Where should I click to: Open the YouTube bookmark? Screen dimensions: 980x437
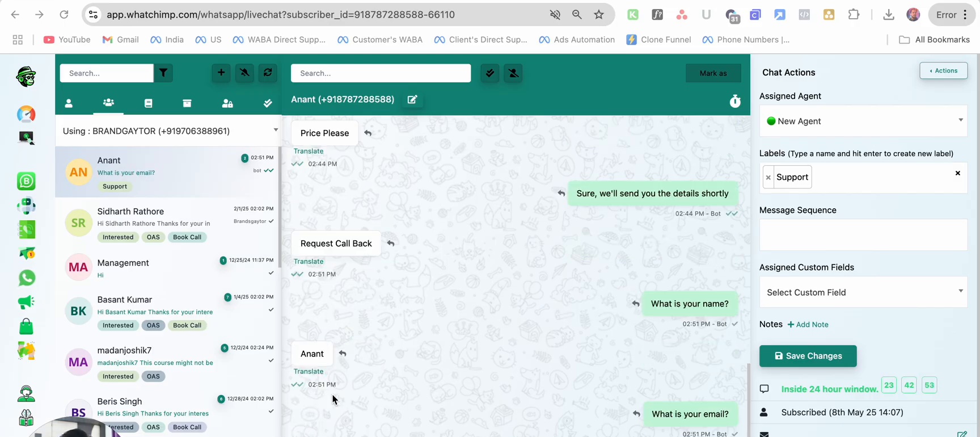[x=67, y=40]
